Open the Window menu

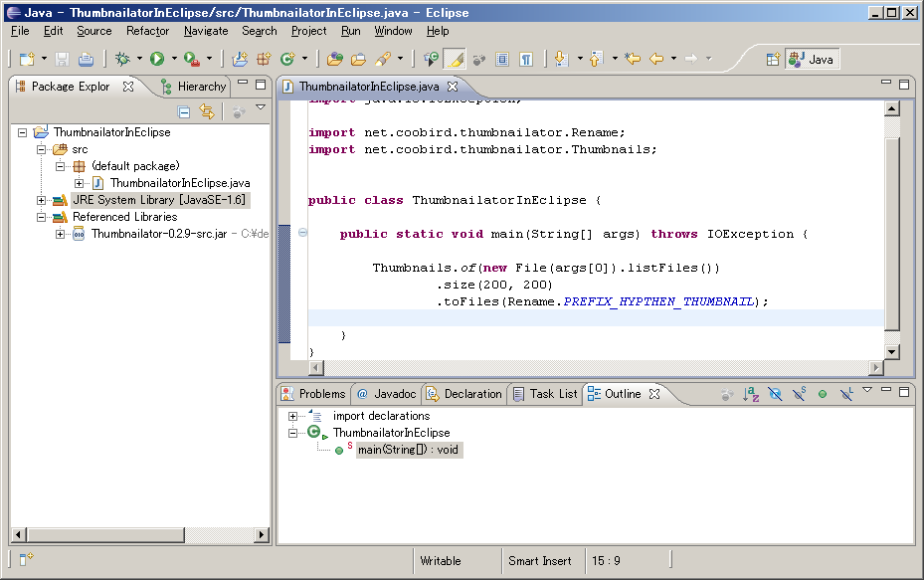(393, 31)
